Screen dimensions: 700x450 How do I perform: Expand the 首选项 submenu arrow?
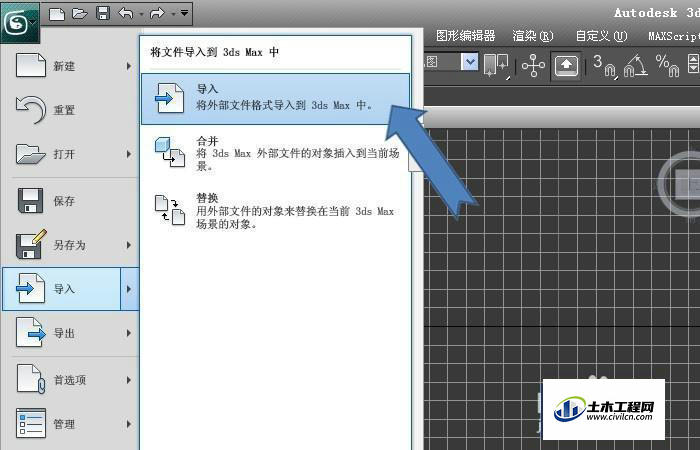[x=129, y=380]
